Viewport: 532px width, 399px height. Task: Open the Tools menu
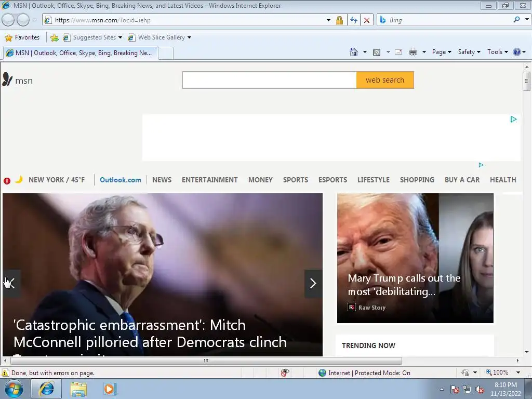[497, 52]
